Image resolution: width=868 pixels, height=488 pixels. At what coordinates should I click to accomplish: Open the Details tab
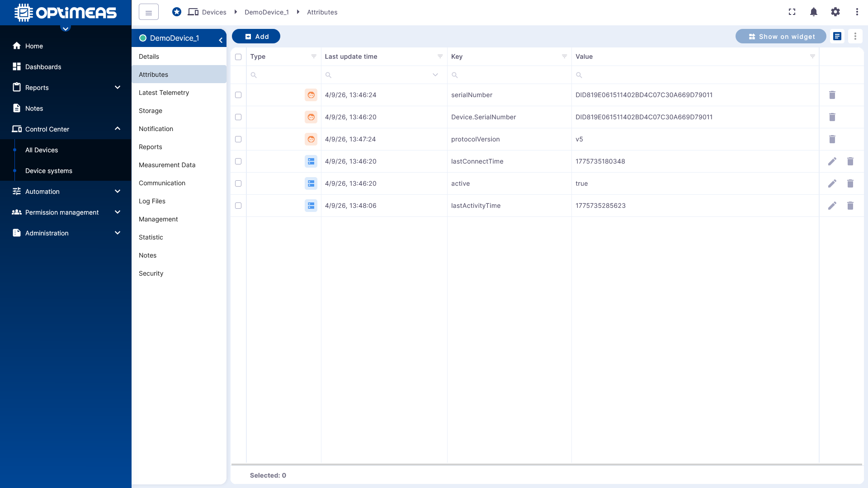point(179,56)
